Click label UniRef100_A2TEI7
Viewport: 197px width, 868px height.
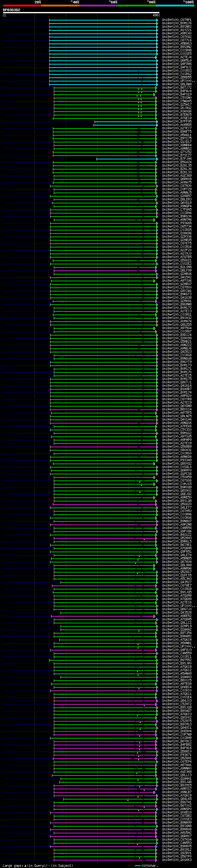click(176, 128)
